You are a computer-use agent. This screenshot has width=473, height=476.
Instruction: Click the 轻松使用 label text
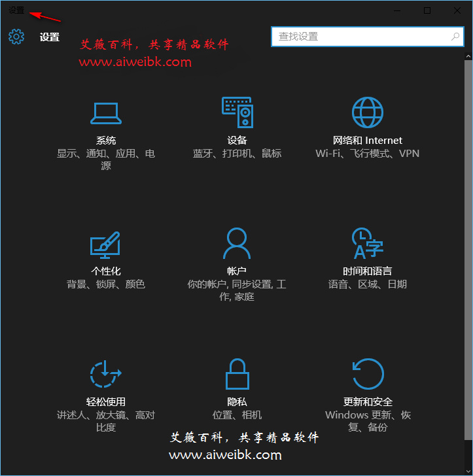coord(106,402)
